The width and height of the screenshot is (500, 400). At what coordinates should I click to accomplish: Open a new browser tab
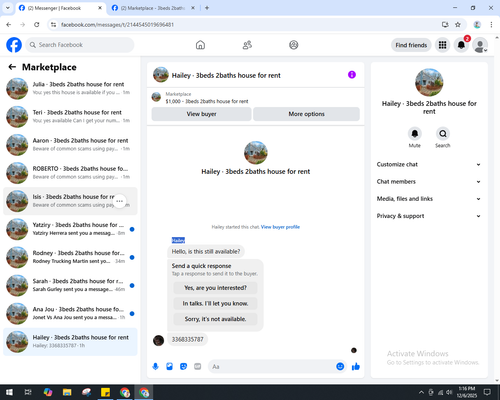207,8
